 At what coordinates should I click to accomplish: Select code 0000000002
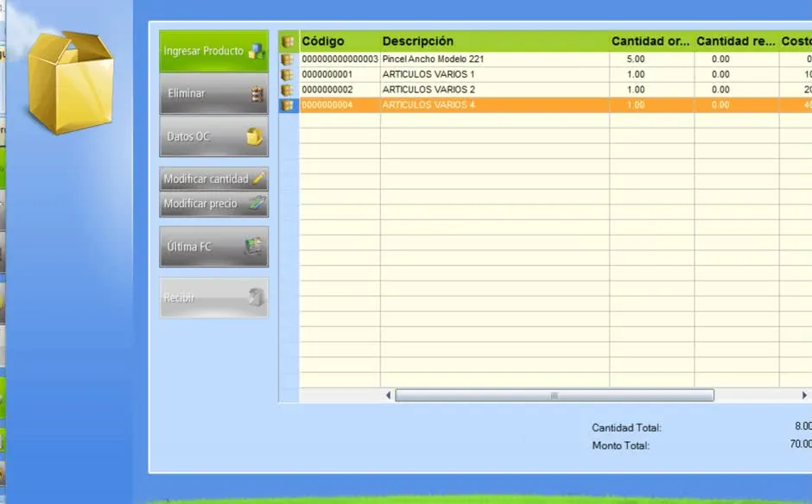point(327,90)
